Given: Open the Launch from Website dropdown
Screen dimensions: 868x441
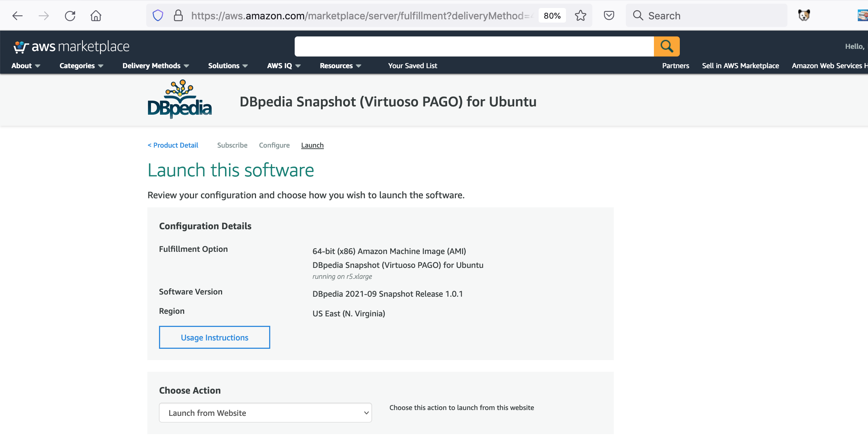Looking at the screenshot, I should click(x=265, y=413).
